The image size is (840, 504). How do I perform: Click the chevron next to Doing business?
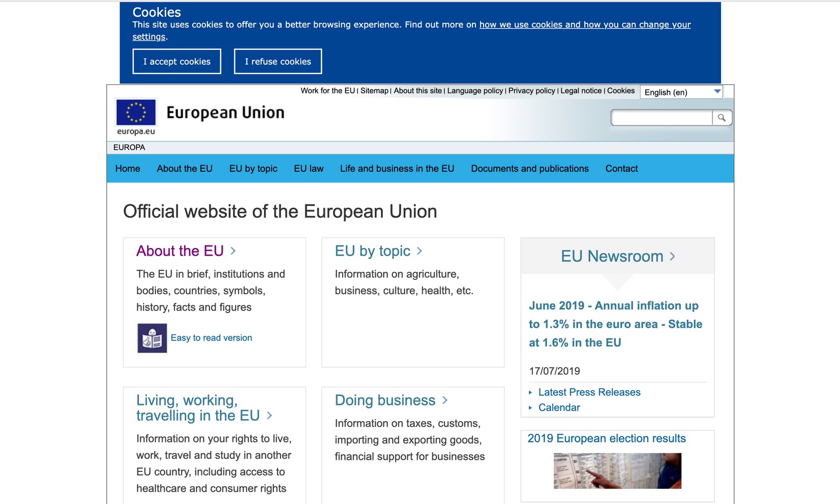coord(445,400)
